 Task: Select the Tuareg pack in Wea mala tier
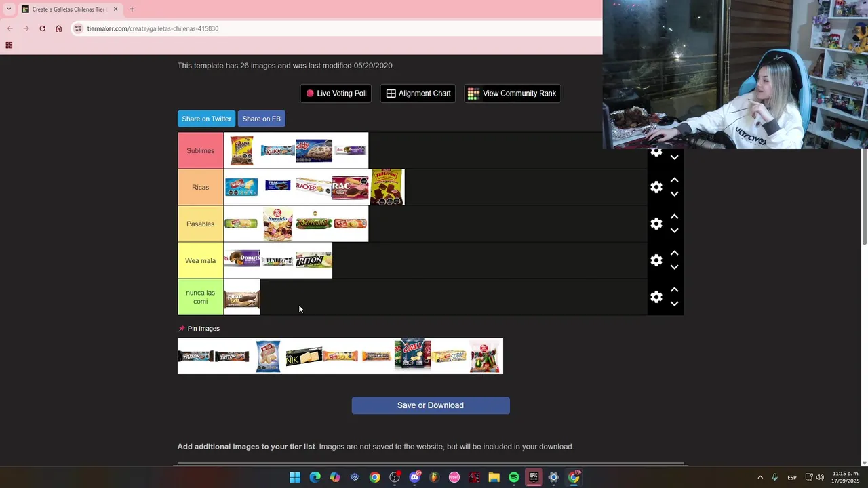coord(278,261)
